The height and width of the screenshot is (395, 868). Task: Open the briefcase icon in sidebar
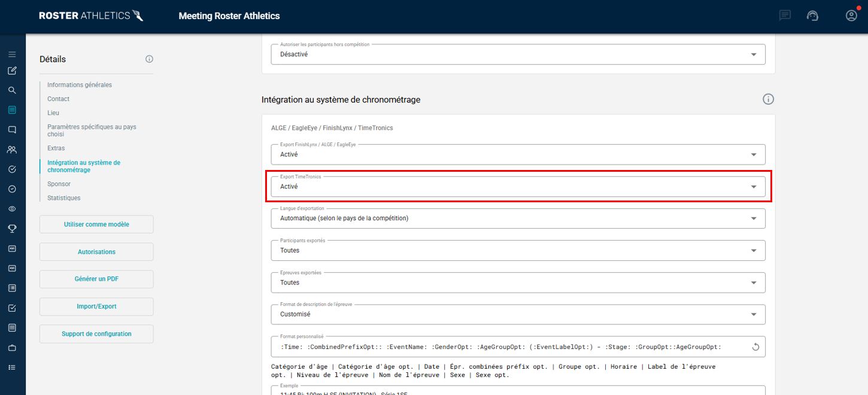click(x=12, y=348)
